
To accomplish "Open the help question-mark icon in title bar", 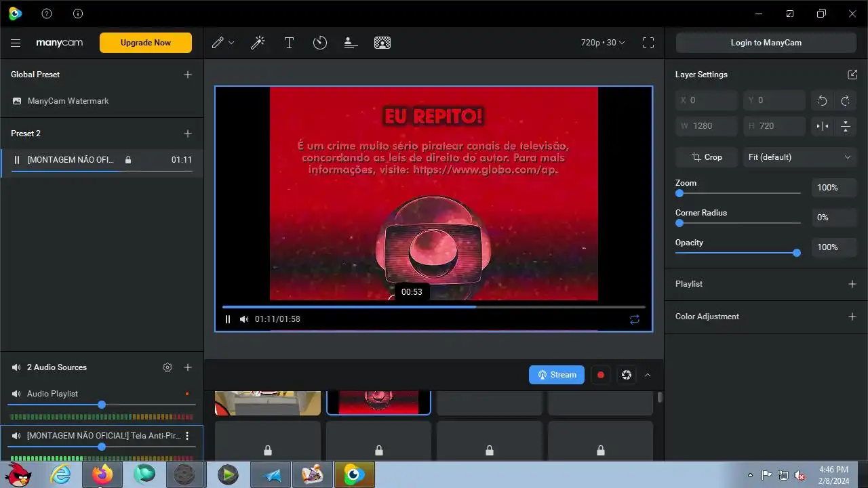I will click(47, 14).
